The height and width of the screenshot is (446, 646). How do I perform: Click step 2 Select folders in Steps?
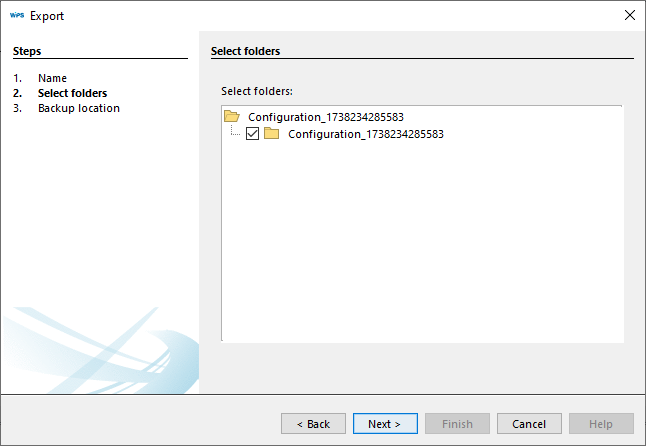tap(72, 93)
